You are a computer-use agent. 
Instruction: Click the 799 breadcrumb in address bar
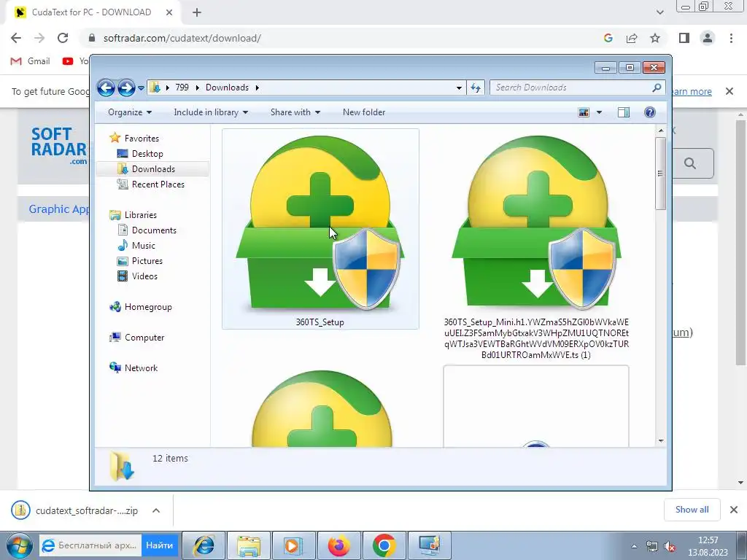[182, 87]
